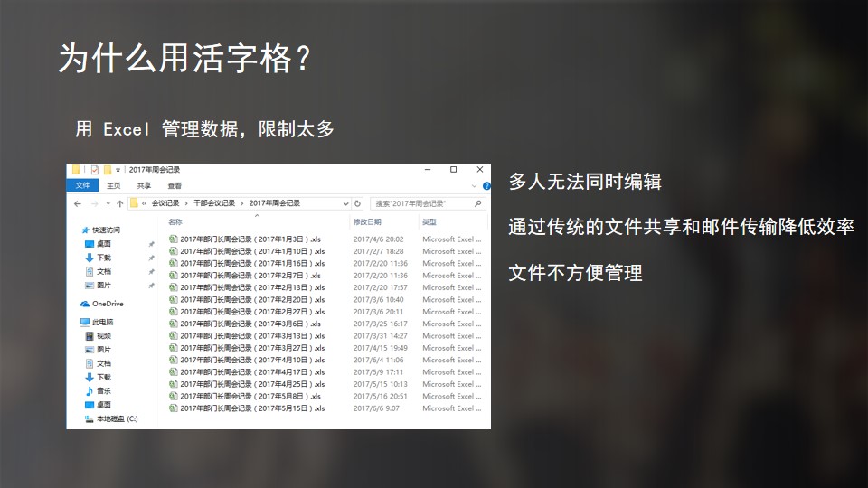This screenshot has height=488, width=868.
Task: Click the help question mark icon
Action: (486, 185)
